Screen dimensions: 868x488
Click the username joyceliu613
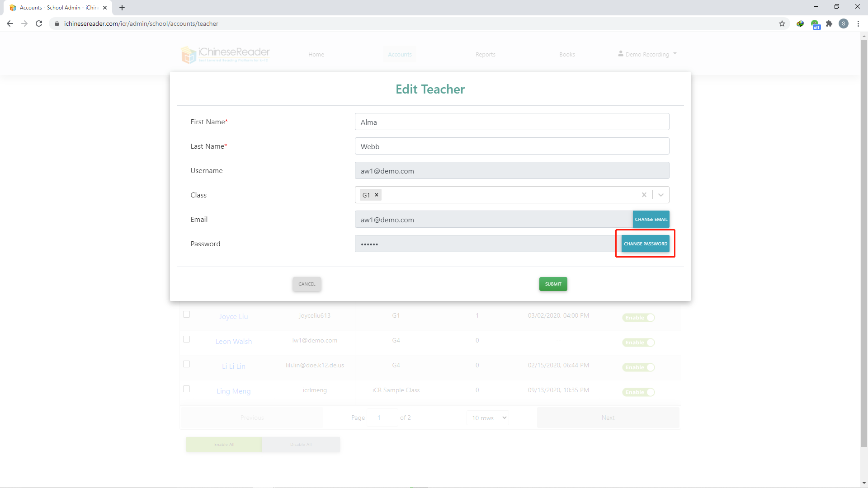pyautogui.click(x=315, y=315)
